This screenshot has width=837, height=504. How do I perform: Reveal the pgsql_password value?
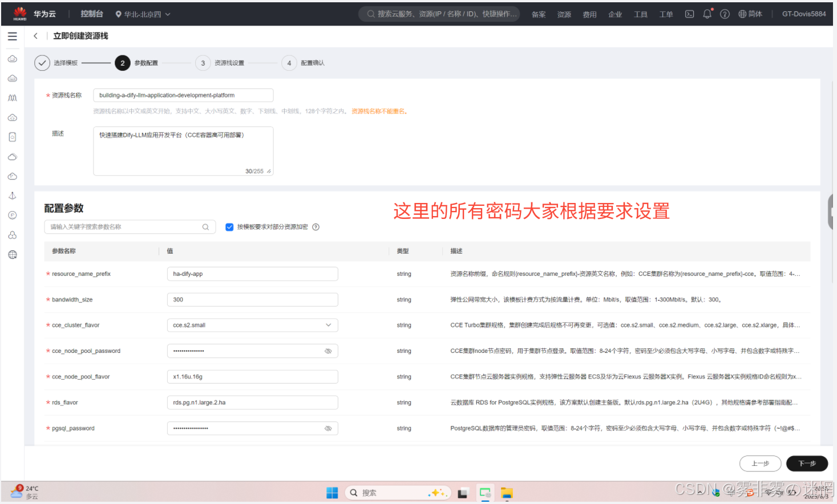point(328,428)
